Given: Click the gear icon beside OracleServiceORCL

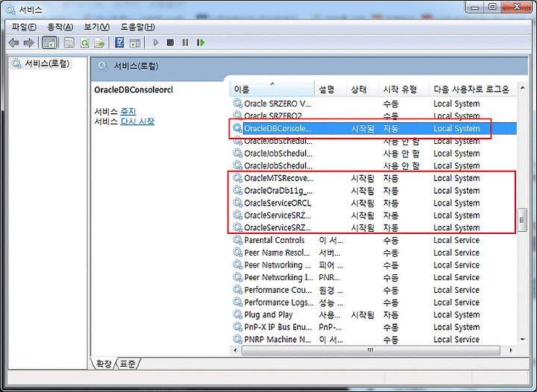Looking at the screenshot, I should pos(237,203).
